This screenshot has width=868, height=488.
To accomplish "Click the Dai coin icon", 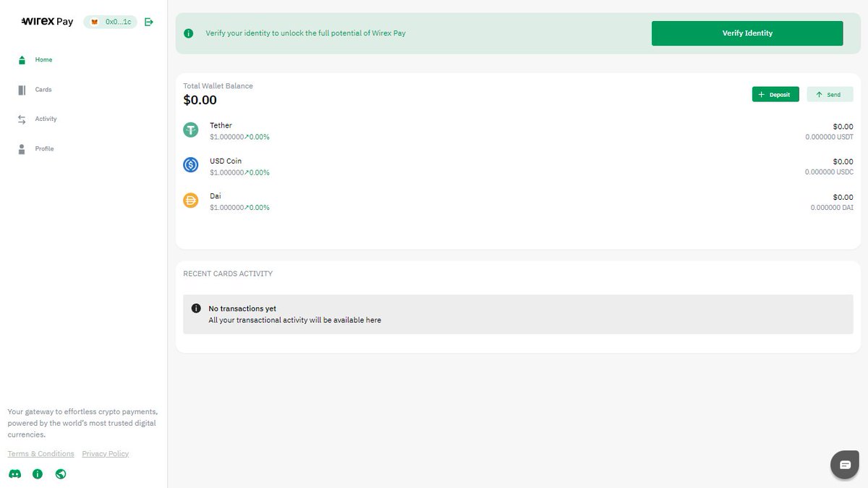I will pos(191,201).
